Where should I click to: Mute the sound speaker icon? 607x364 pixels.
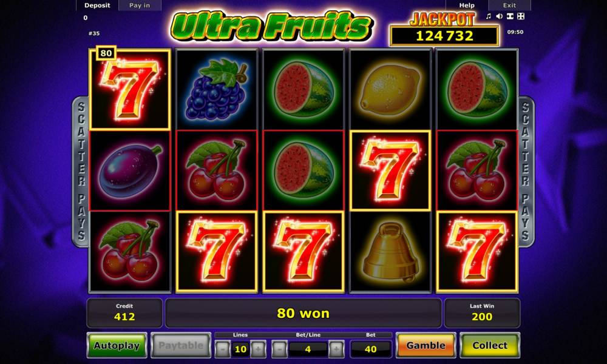click(x=500, y=16)
